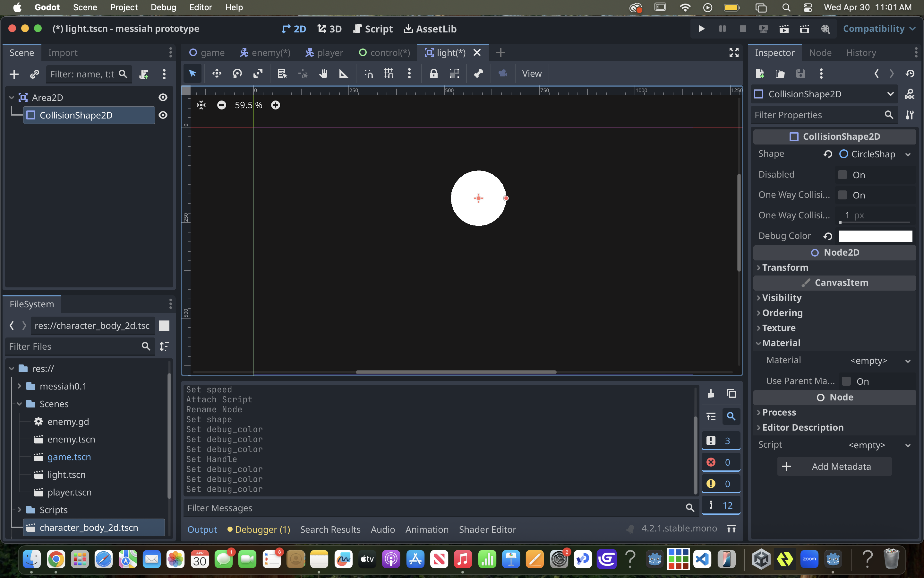The image size is (924, 578).
Task: Activate the Pan hand tool
Action: tap(323, 74)
